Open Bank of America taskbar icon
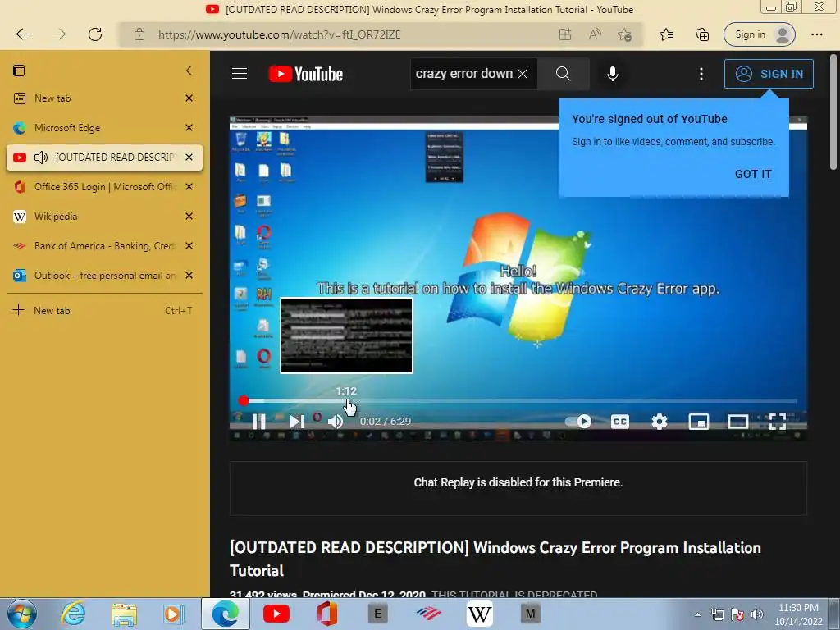This screenshot has height=630, width=840. 428,614
